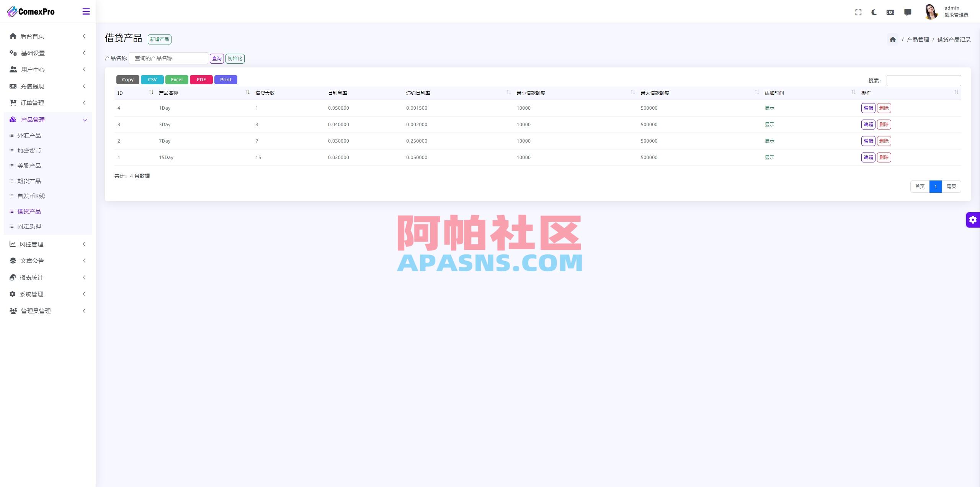Click the 新增产品 button

159,39
